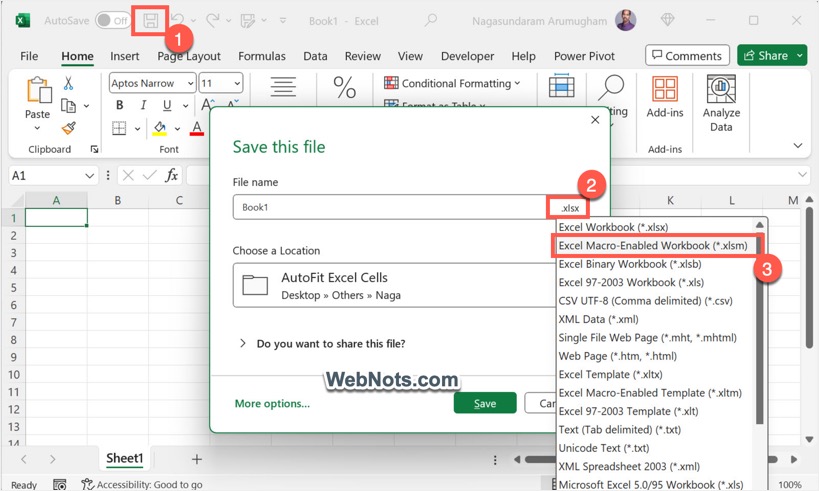Choose AutoFit Excel Cells location folder
819x491 pixels.
click(x=394, y=286)
